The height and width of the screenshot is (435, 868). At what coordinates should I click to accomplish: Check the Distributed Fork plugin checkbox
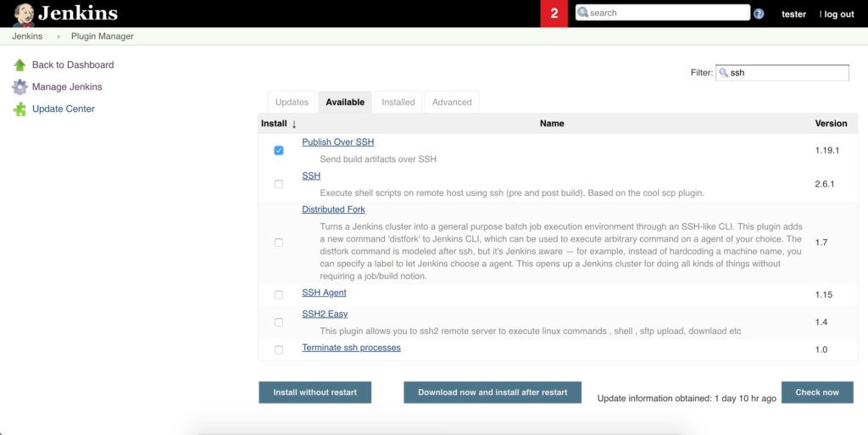(278, 243)
